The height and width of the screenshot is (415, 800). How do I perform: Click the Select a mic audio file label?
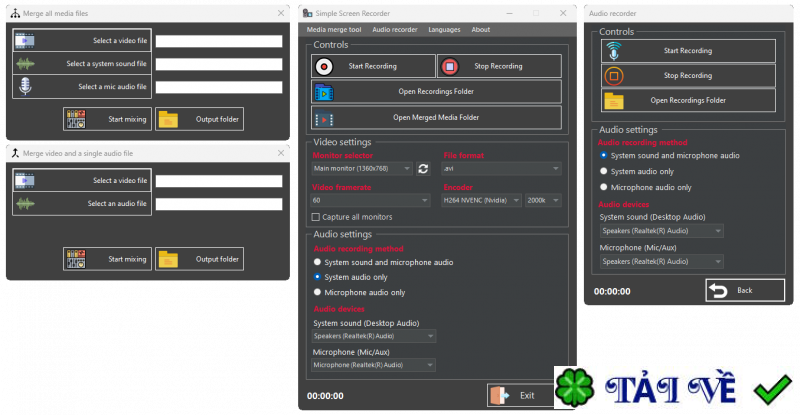click(x=112, y=87)
